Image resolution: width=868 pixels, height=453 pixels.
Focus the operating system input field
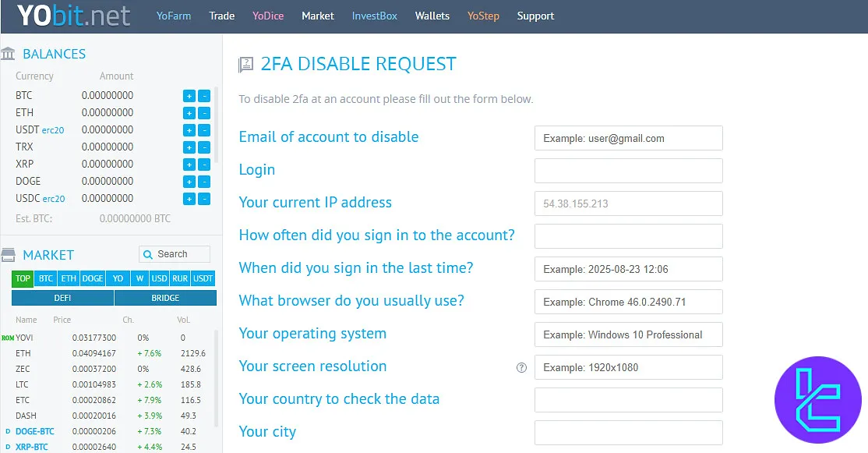click(x=628, y=334)
